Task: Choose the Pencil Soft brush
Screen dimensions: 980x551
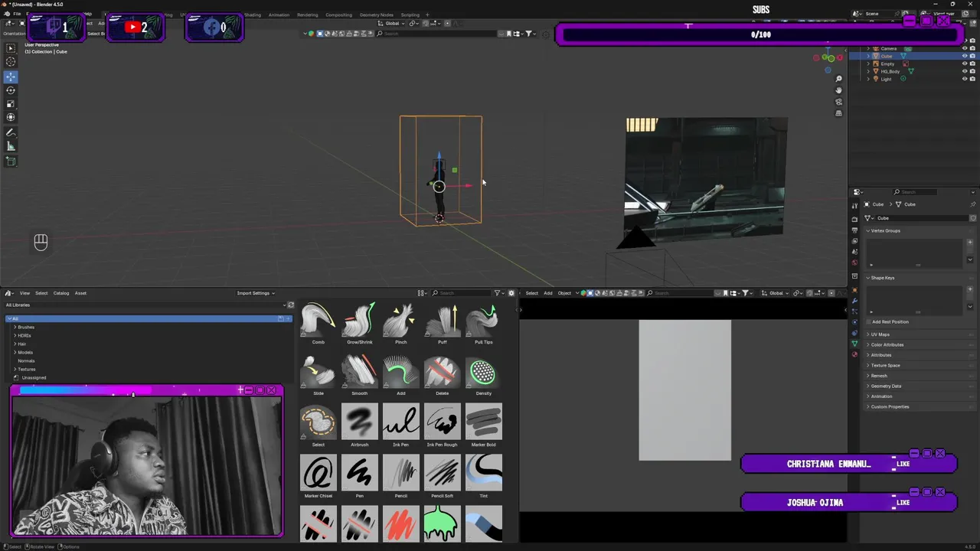Action: point(443,478)
